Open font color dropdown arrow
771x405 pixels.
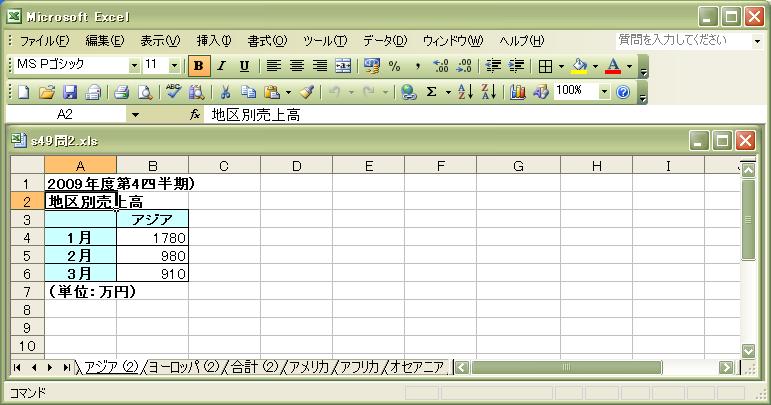pos(629,66)
